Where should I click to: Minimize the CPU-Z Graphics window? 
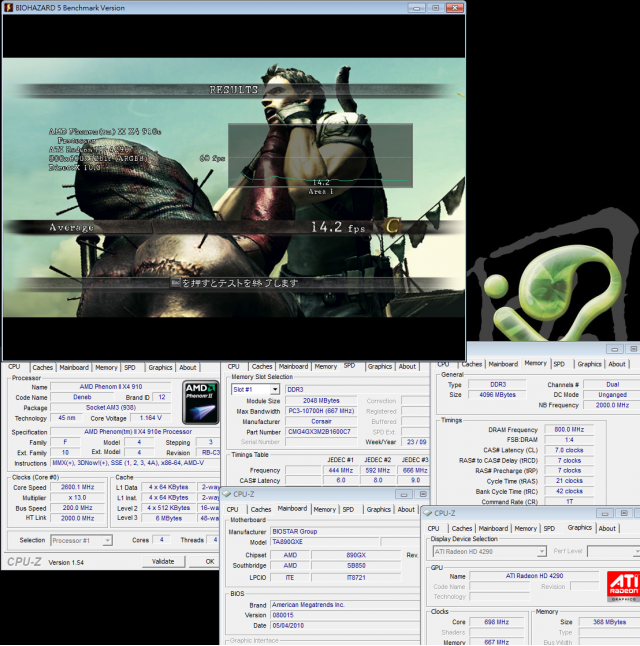click(x=605, y=513)
